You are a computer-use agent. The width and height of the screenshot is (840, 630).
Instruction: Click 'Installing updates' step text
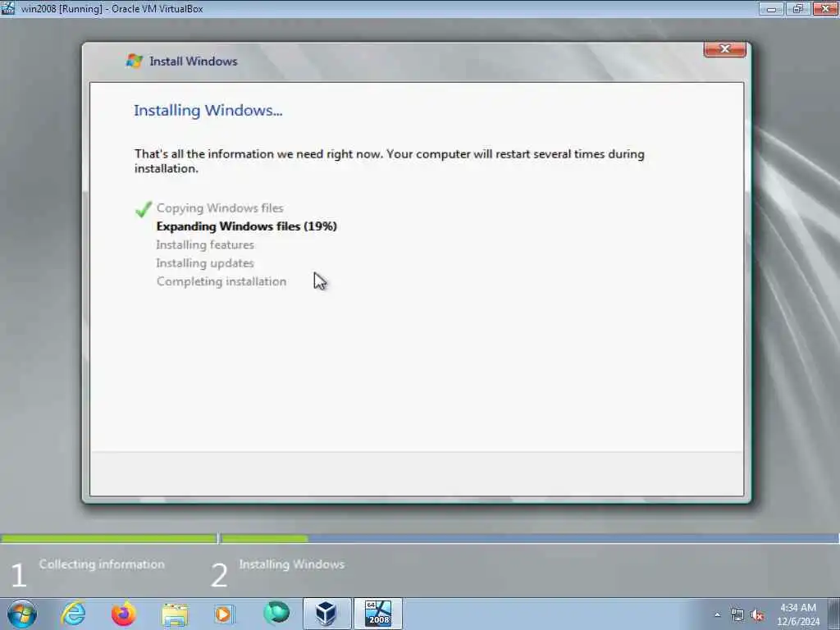pyautogui.click(x=205, y=263)
